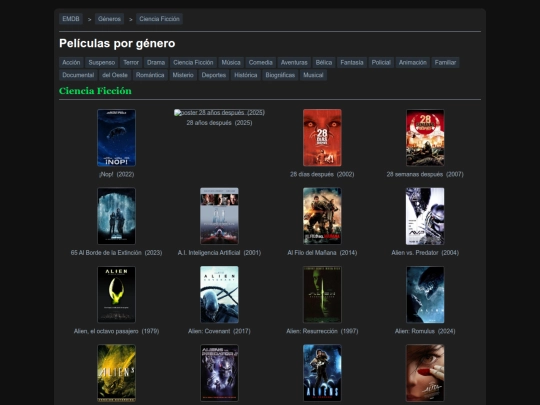540x405 pixels.
Task: Choose the Bélica genre tag
Action: [324, 62]
